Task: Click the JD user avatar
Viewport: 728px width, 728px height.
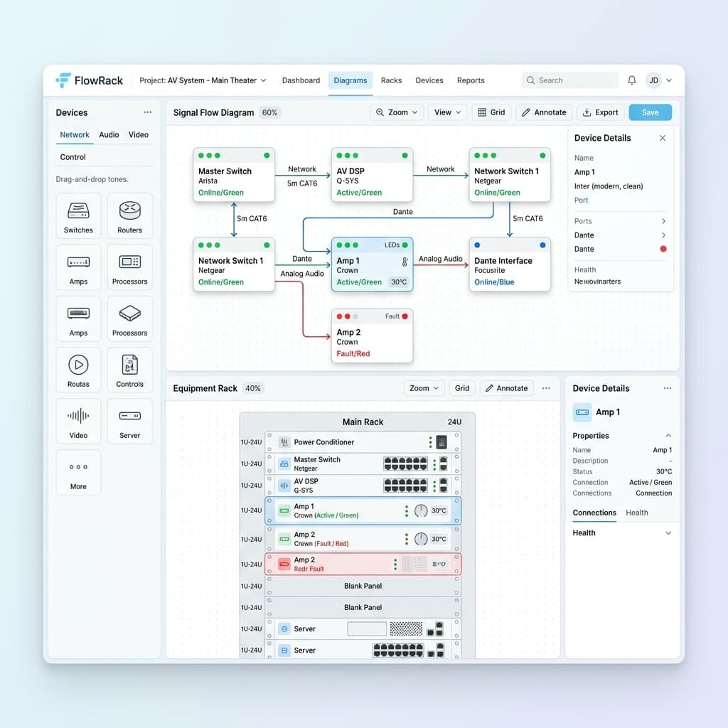Action: coord(653,80)
